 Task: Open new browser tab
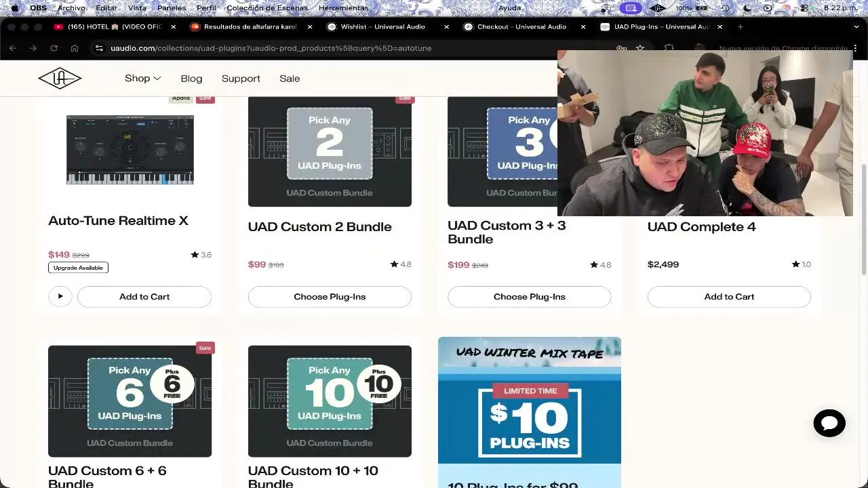coord(741,26)
